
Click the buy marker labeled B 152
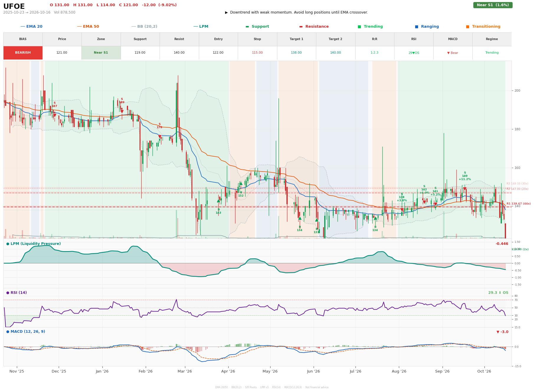(x=241, y=184)
